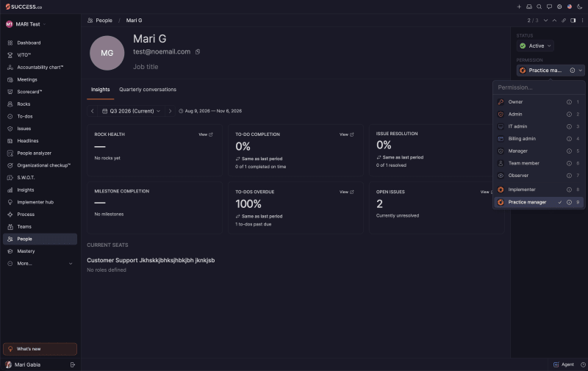Image resolution: width=588 pixels, height=371 pixels.
Task: Click the plus create icon in top bar
Action: pos(519,7)
